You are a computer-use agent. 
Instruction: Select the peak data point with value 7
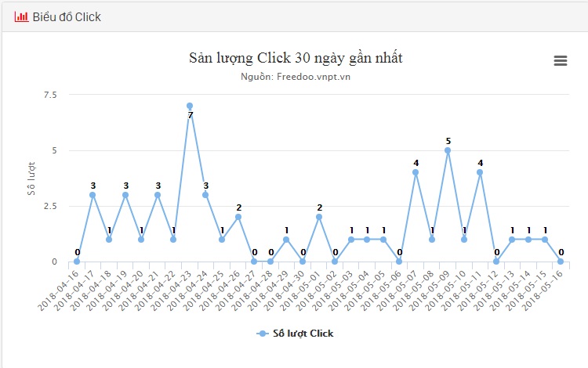click(190, 106)
